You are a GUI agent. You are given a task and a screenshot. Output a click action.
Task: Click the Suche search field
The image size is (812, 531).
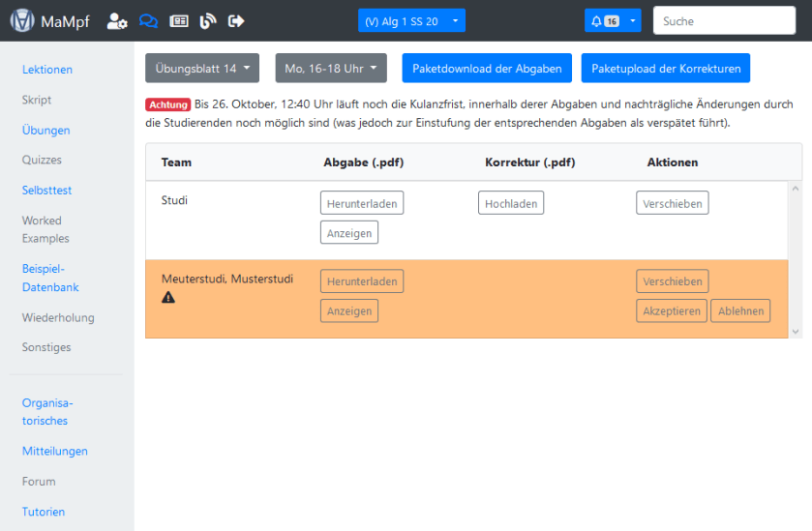pyautogui.click(x=725, y=20)
